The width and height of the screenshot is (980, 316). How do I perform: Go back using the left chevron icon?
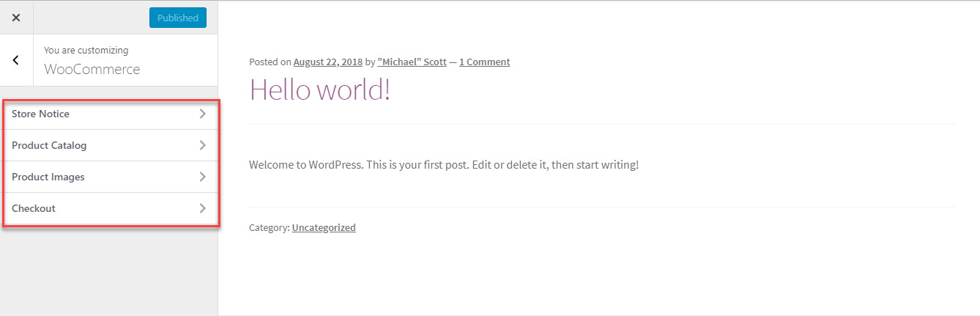click(16, 60)
